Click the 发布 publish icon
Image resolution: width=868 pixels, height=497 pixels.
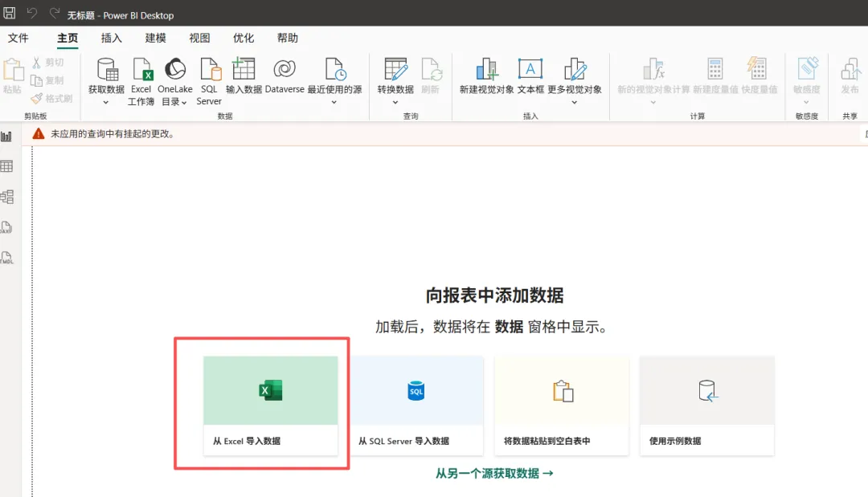[x=850, y=70]
